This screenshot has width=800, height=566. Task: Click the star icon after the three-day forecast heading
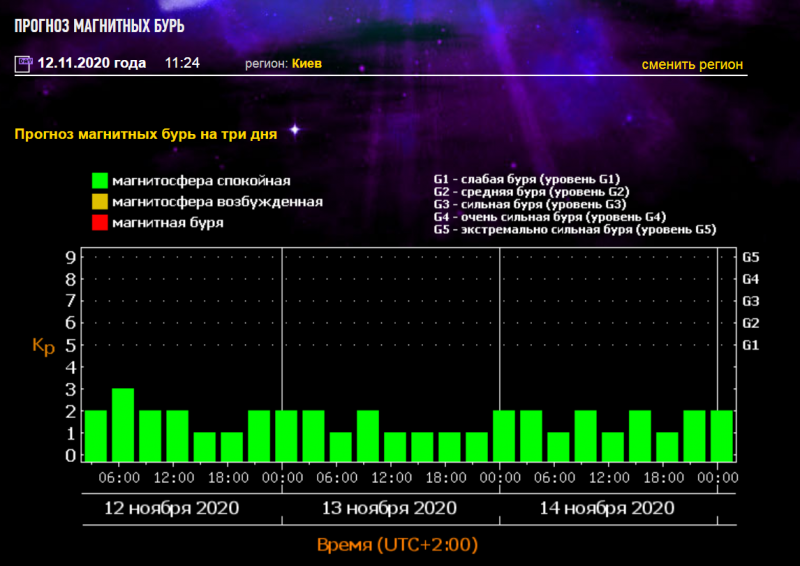coord(294,130)
